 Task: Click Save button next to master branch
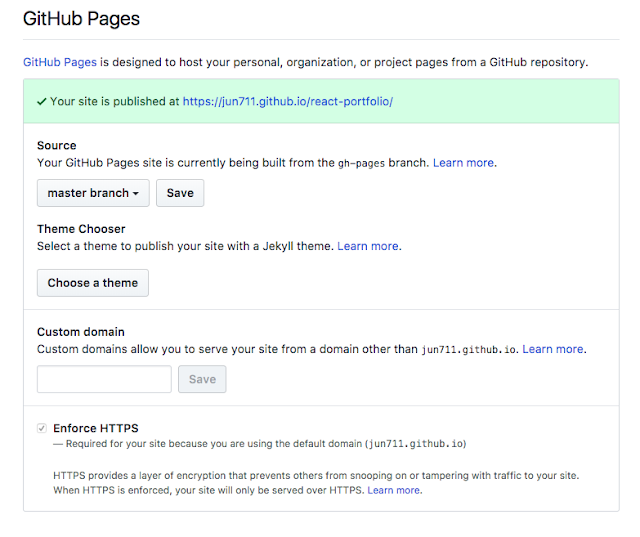[180, 193]
